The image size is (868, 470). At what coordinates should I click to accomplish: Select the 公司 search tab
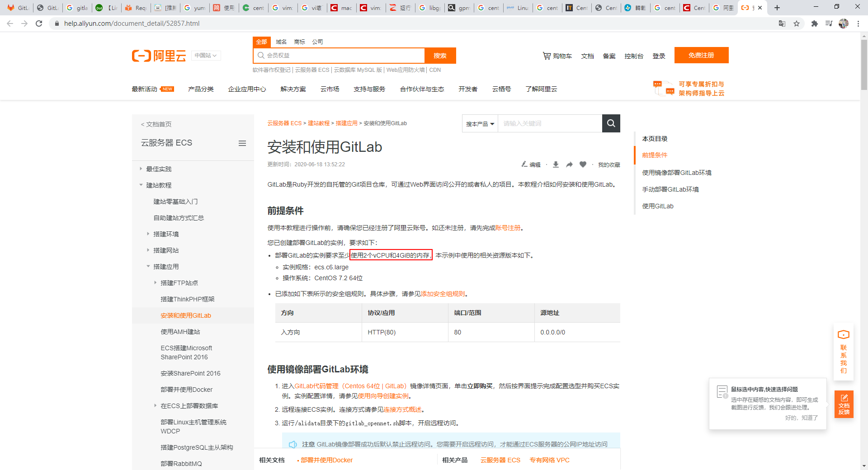click(317, 42)
